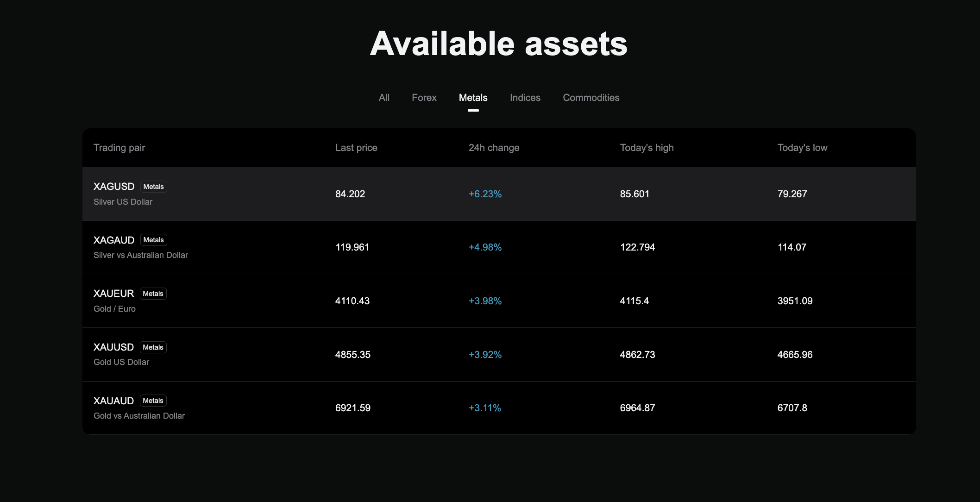Click the Metals badge next to XAGUSD
This screenshot has width=980, height=502.
(x=153, y=187)
